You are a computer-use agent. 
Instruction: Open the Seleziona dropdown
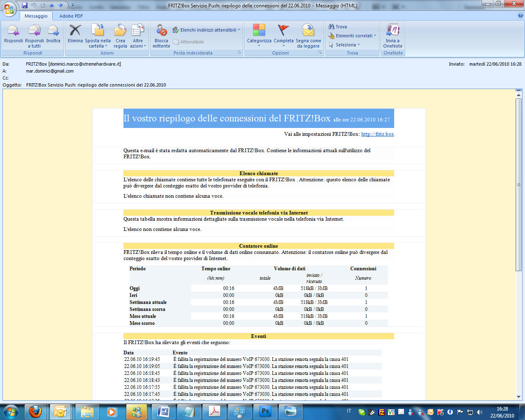[x=347, y=45]
